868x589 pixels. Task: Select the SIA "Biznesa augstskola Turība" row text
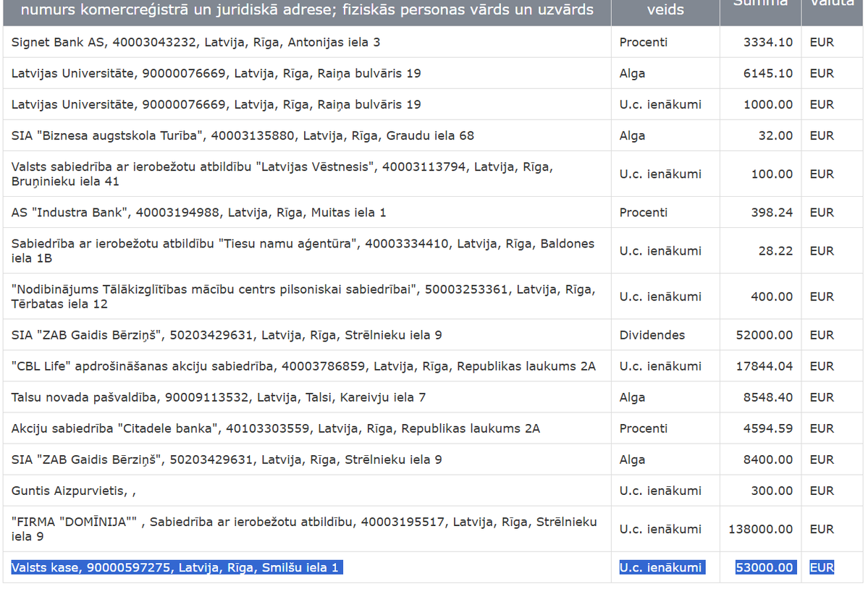pyautogui.click(x=243, y=135)
